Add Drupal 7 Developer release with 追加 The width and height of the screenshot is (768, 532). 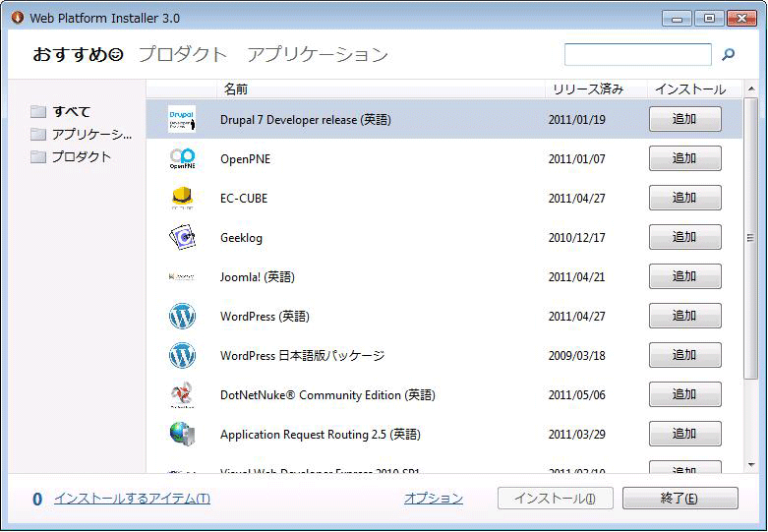coord(684,119)
